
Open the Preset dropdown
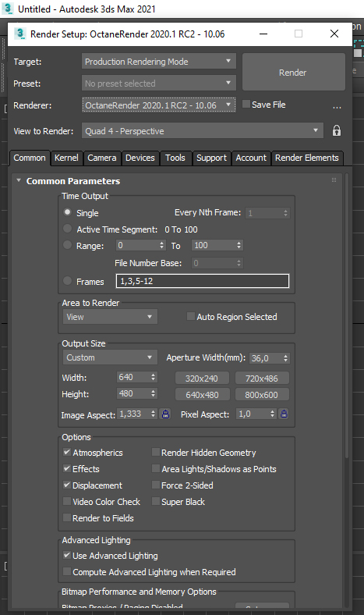159,84
